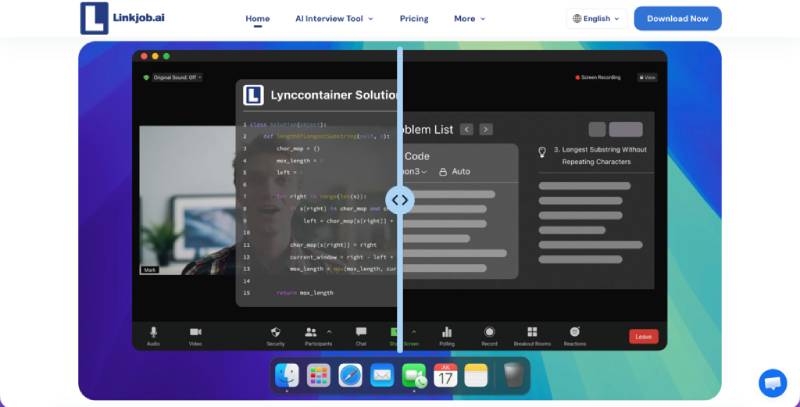This screenshot has height=407, width=800.
Task: Click the globe icon beside English
Action: [577, 18]
